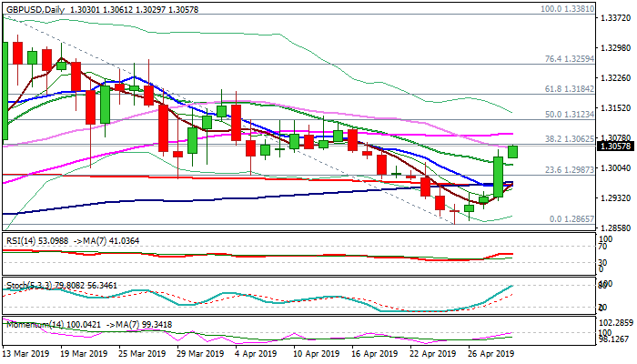Click the 25 Mar 2019 date label

tap(142, 353)
